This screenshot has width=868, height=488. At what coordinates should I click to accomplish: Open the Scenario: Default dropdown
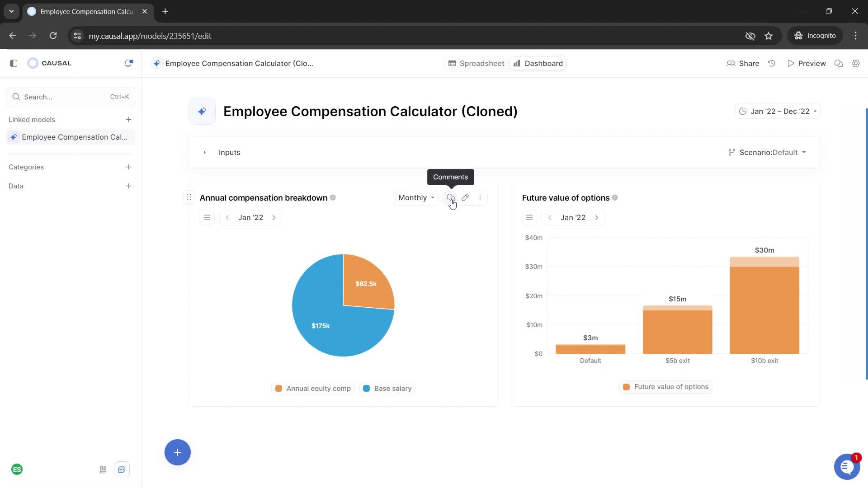767,152
